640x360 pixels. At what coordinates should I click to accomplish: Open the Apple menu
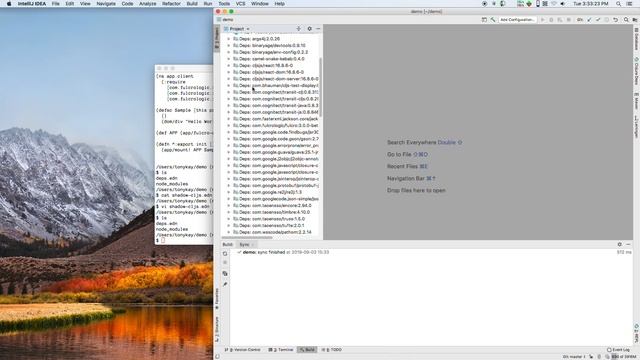click(9, 4)
